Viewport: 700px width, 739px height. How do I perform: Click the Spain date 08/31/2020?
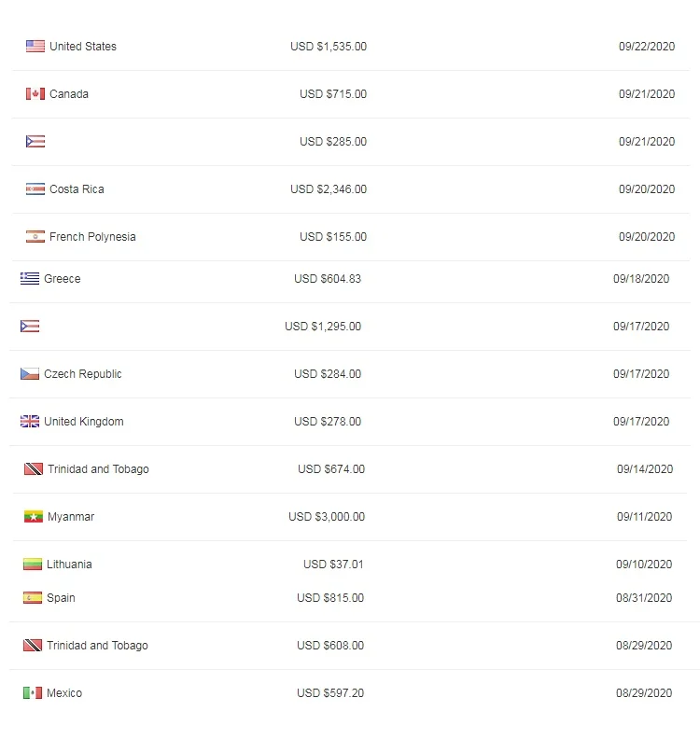point(644,598)
